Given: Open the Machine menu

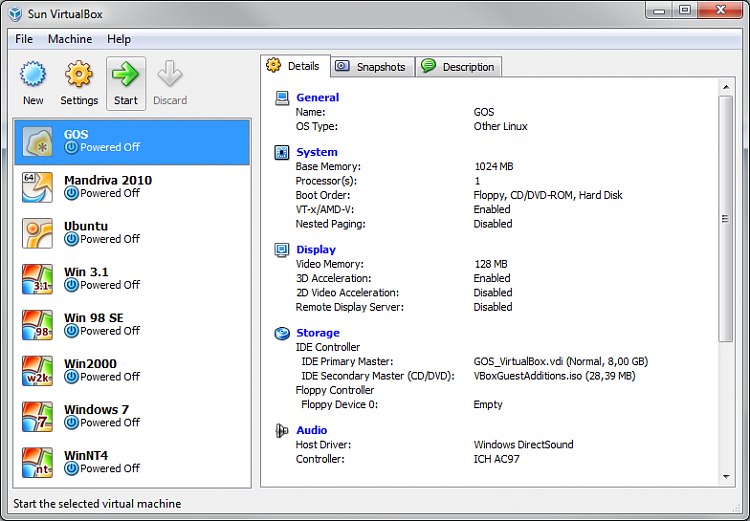Looking at the screenshot, I should [x=70, y=39].
